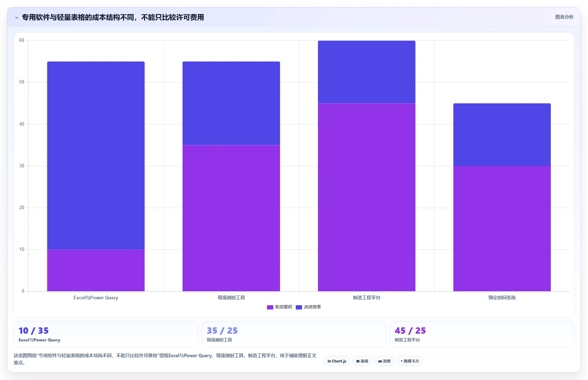Click the 改进效果 legend label
This screenshot has width=588, height=380.
click(312, 307)
